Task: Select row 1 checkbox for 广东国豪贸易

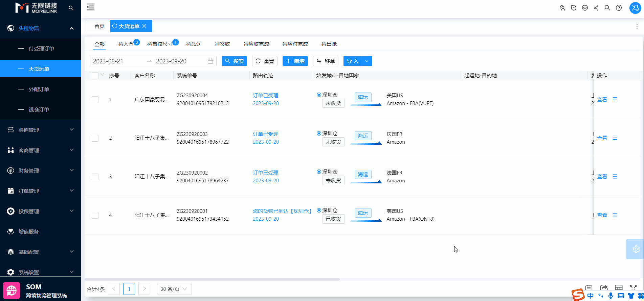Action: [95, 100]
